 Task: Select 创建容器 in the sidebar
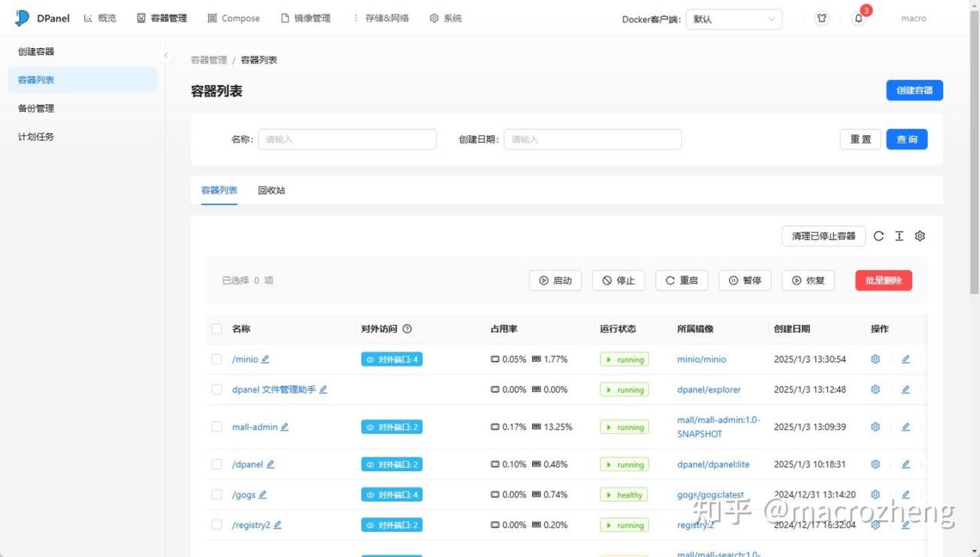pyautogui.click(x=83, y=52)
